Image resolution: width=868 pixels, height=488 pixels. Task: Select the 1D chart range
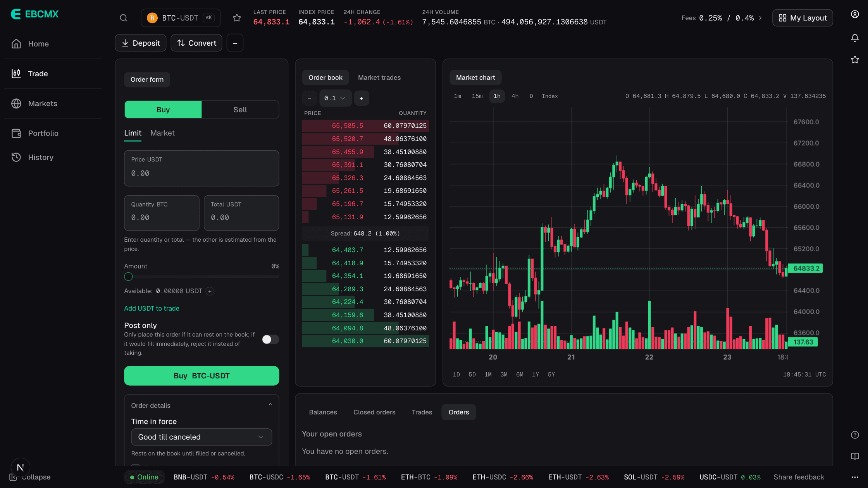pos(456,375)
